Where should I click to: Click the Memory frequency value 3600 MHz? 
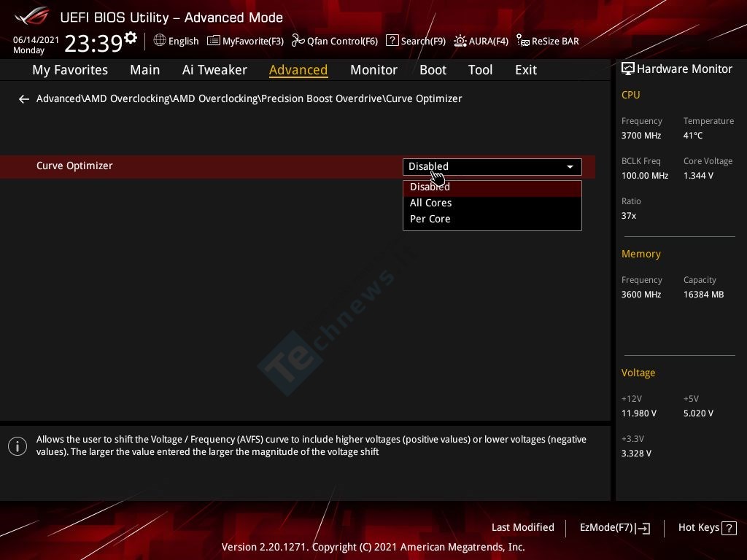coord(640,295)
